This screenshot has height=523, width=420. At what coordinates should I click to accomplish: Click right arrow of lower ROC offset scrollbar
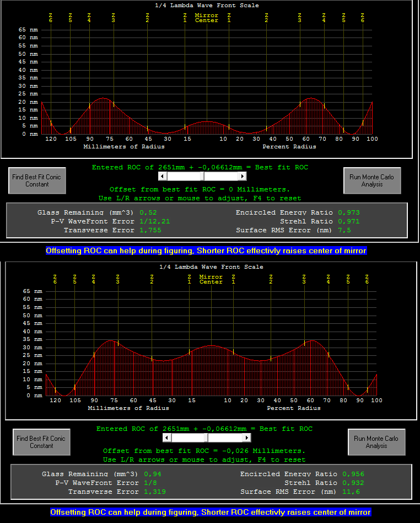click(247, 437)
